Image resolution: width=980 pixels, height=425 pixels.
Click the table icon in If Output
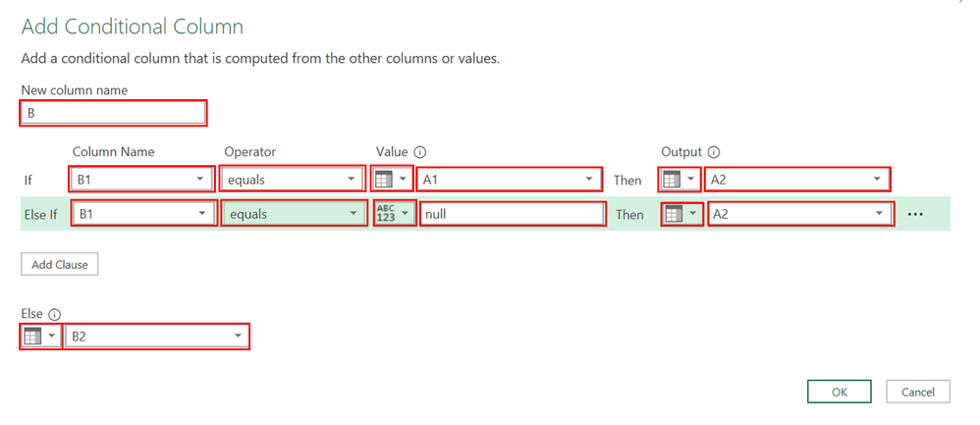(x=671, y=180)
